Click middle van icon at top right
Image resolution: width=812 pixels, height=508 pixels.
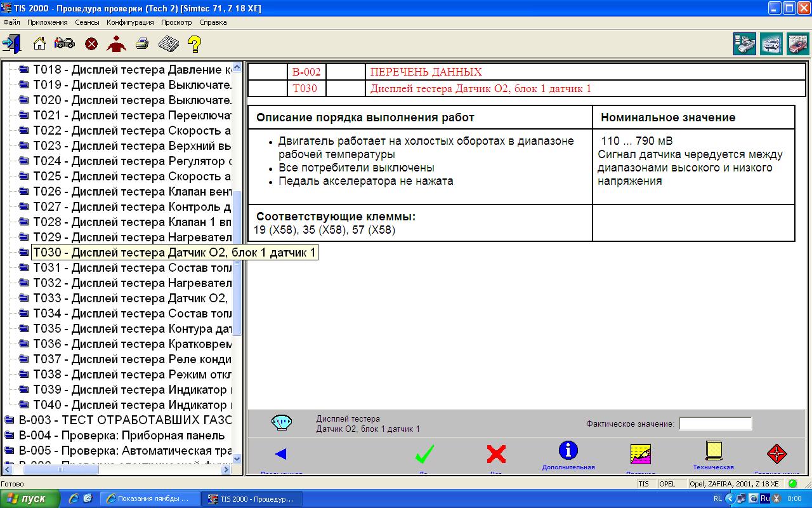771,44
